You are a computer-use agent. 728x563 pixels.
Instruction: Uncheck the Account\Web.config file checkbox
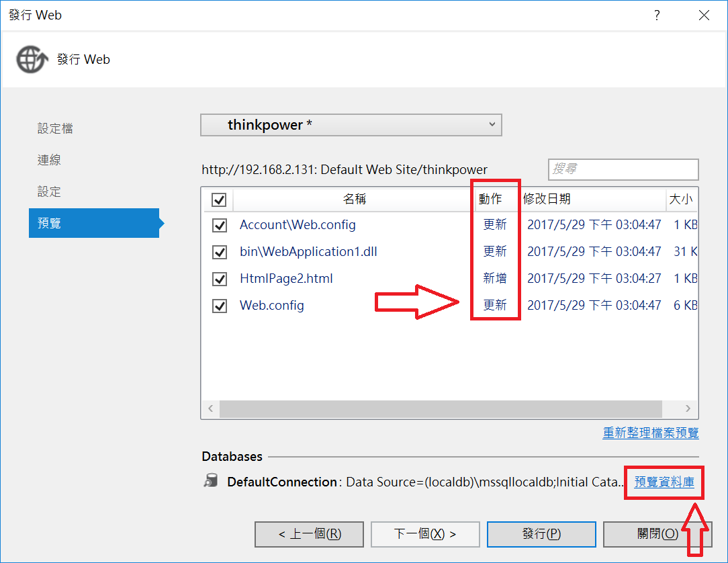tap(219, 225)
